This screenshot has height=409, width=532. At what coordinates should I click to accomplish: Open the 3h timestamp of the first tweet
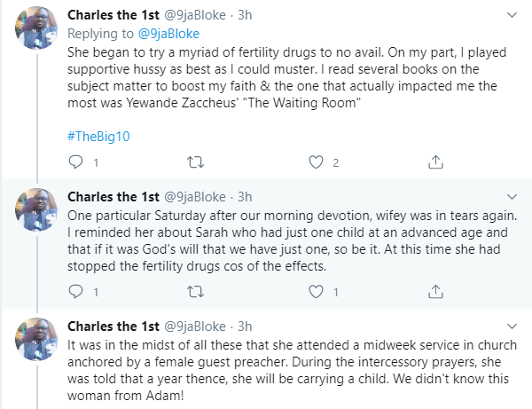click(240, 15)
